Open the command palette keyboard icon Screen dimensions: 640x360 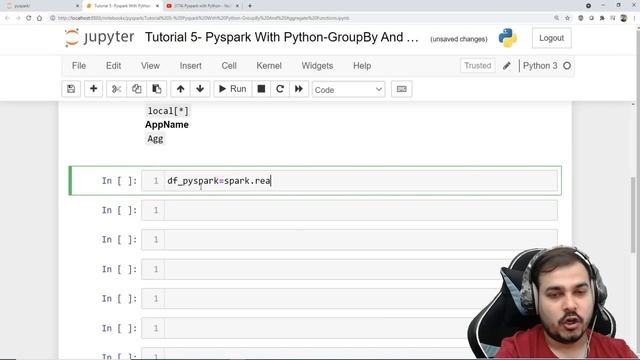coord(402,89)
